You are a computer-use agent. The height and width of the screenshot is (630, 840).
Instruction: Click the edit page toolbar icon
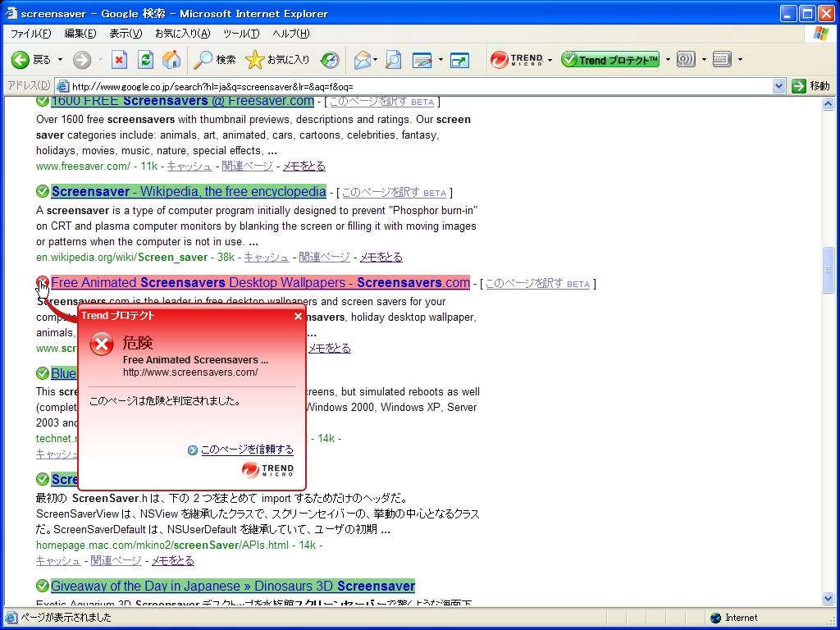click(x=422, y=59)
